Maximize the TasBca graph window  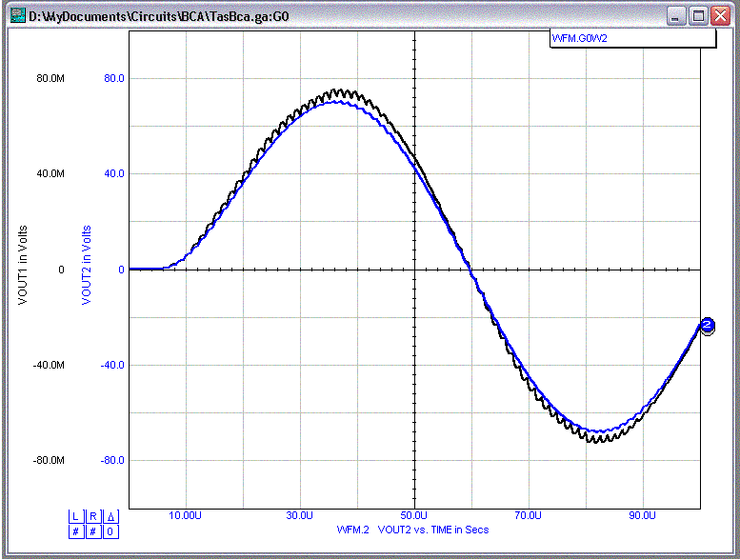(698, 16)
